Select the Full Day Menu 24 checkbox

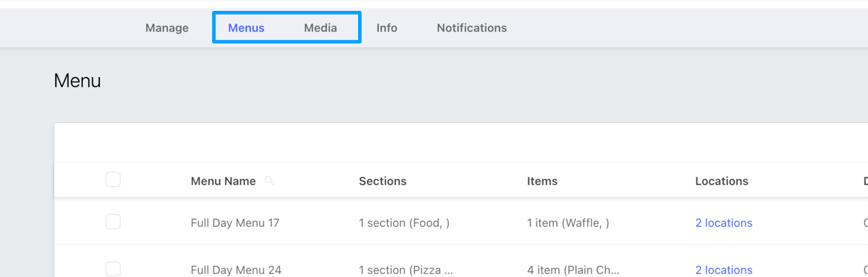coord(113,269)
